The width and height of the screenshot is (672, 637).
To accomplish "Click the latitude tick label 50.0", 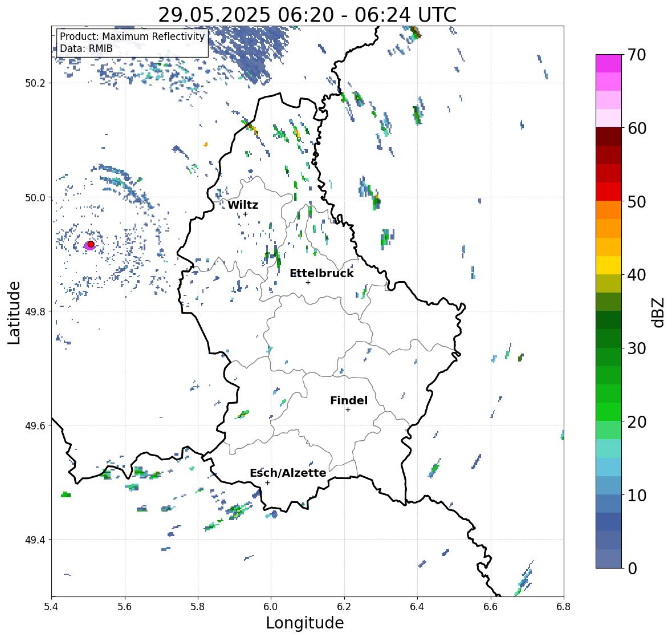I will (35, 198).
